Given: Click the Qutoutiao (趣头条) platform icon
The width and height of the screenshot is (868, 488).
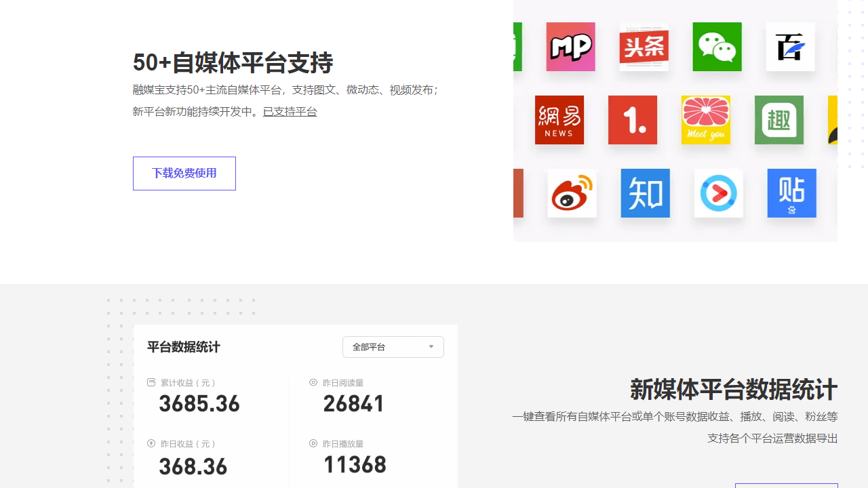Looking at the screenshot, I should pos(779,120).
